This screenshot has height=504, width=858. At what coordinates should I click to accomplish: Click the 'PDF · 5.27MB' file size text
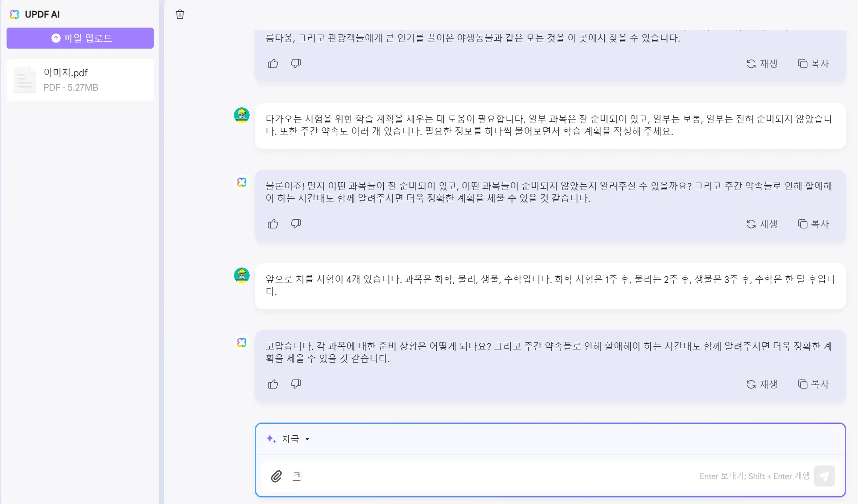tap(71, 88)
